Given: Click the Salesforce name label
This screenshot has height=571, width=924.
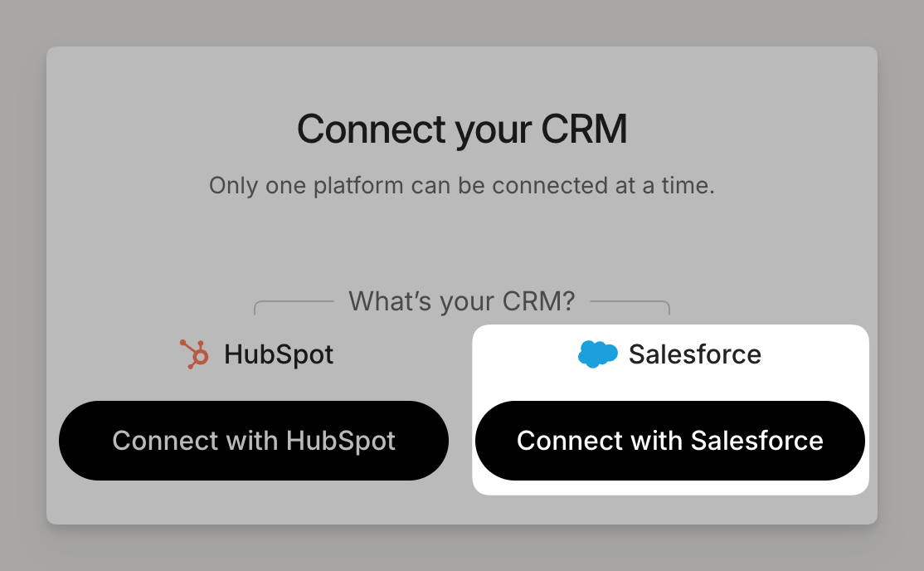Looking at the screenshot, I should 694,354.
